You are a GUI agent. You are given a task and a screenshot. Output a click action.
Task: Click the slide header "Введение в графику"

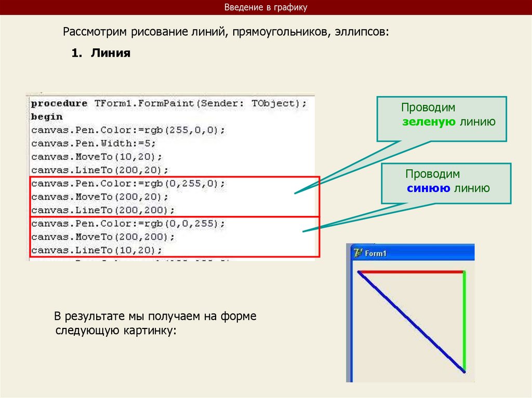pyautogui.click(x=265, y=7)
